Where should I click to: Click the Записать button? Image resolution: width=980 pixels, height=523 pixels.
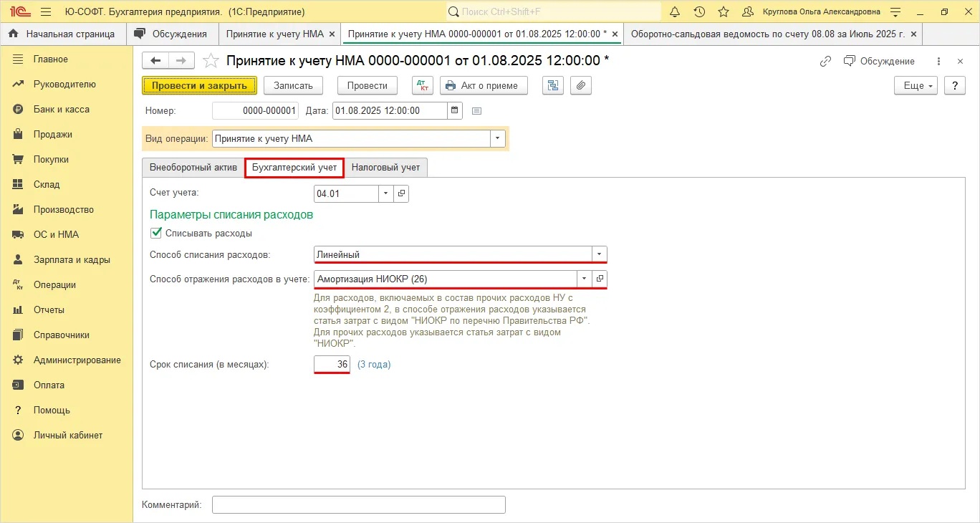[x=294, y=85]
